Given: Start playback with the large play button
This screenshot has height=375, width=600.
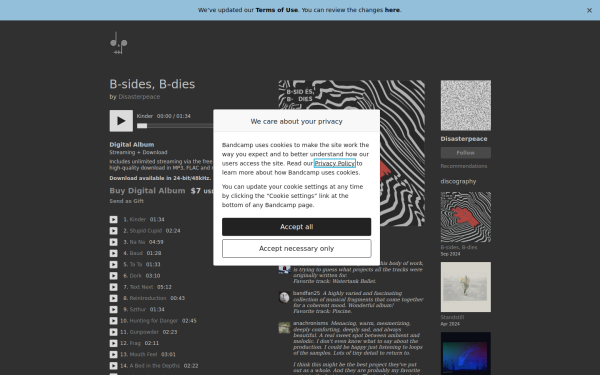Looking at the screenshot, I should pyautogui.click(x=121, y=121).
